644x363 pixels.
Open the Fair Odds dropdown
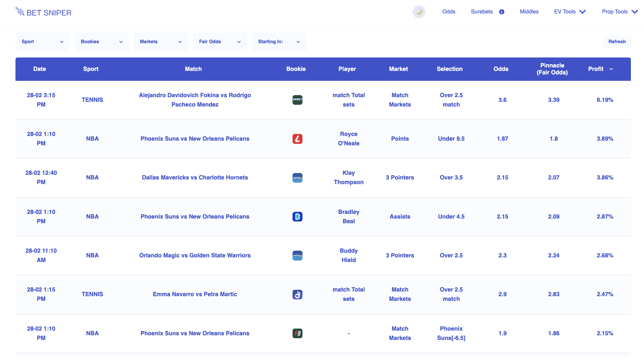[220, 42]
